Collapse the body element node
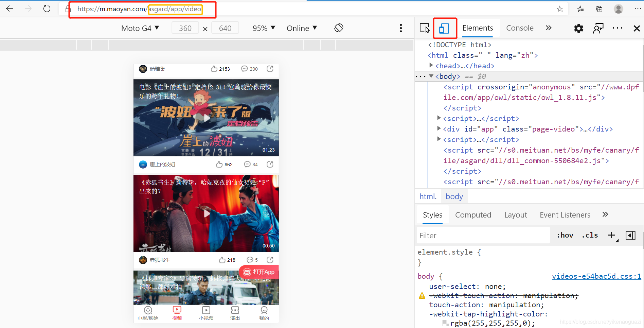 click(x=431, y=76)
